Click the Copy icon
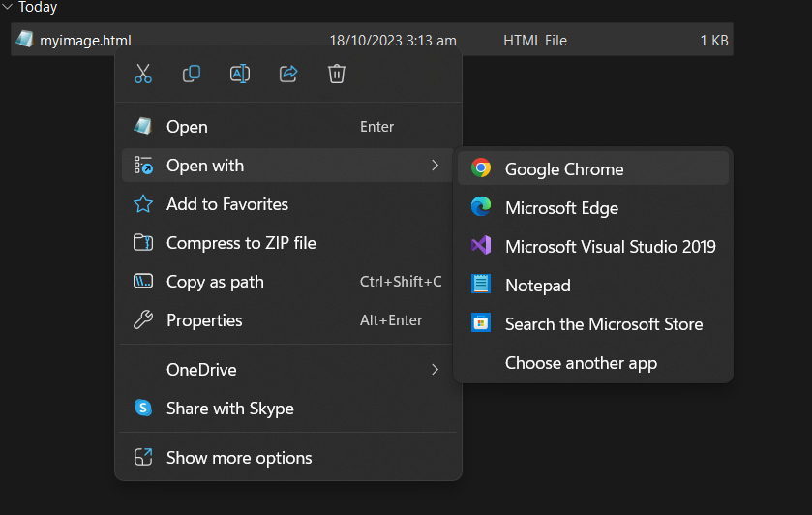The image size is (812, 515). tap(192, 74)
